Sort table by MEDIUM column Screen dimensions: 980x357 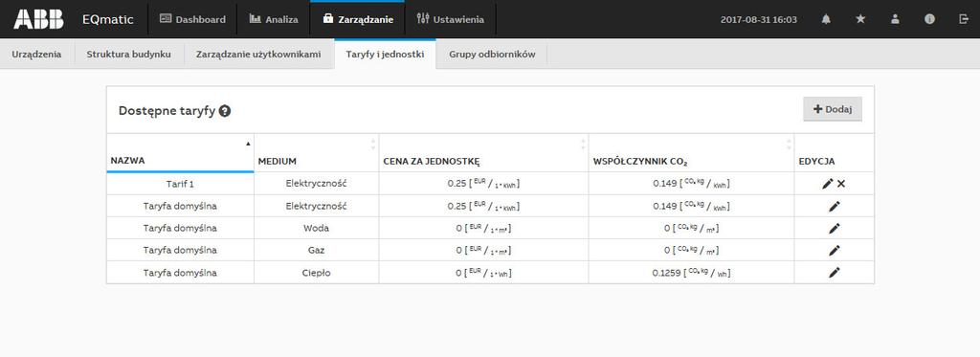[x=316, y=153]
